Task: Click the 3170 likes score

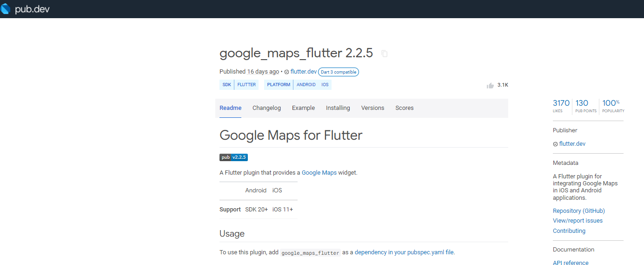Action: 561,106
